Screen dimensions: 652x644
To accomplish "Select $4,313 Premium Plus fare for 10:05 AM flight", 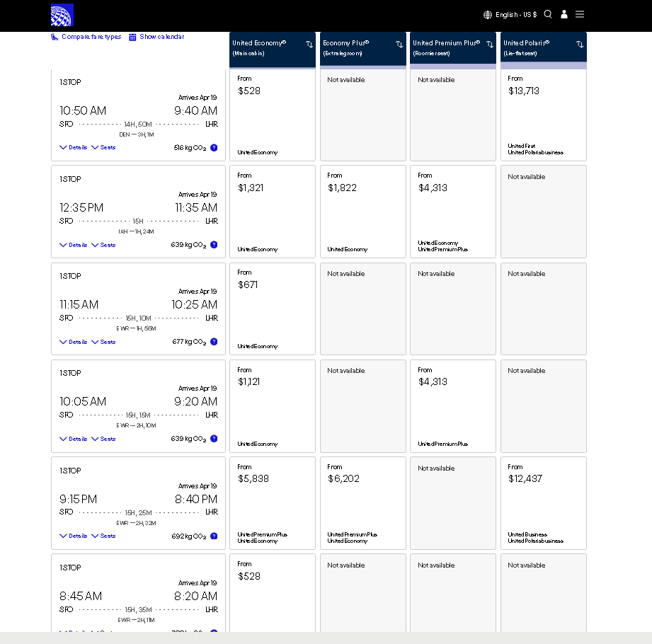I will click(x=453, y=406).
